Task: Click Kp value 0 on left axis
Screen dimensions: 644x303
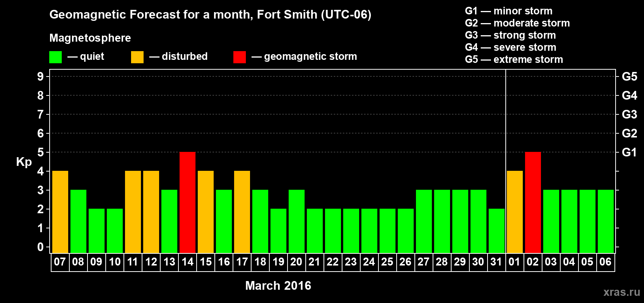Action: click(x=41, y=247)
